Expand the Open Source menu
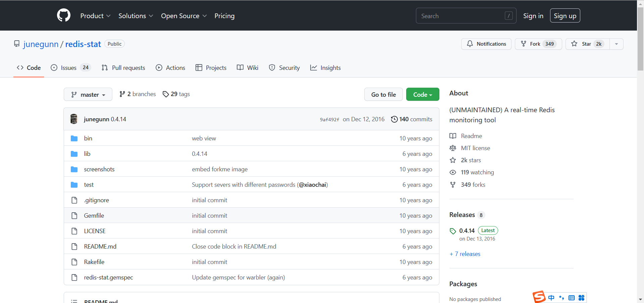This screenshot has height=303, width=644. [x=184, y=16]
